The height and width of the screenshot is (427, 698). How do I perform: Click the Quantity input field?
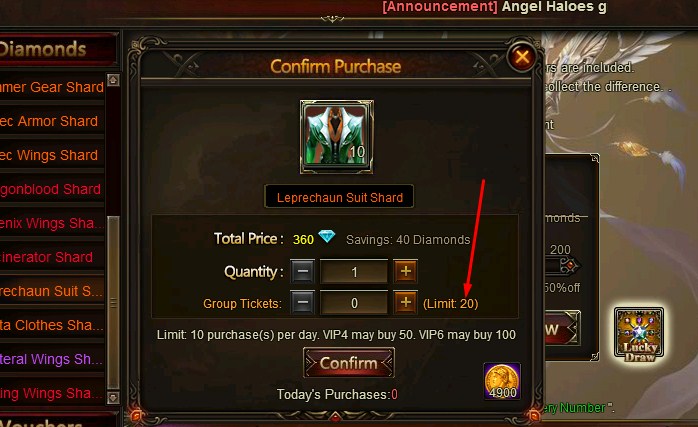click(354, 272)
